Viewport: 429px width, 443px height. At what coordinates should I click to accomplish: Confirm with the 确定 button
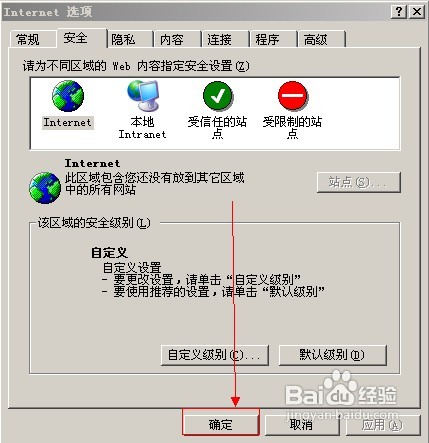[221, 425]
